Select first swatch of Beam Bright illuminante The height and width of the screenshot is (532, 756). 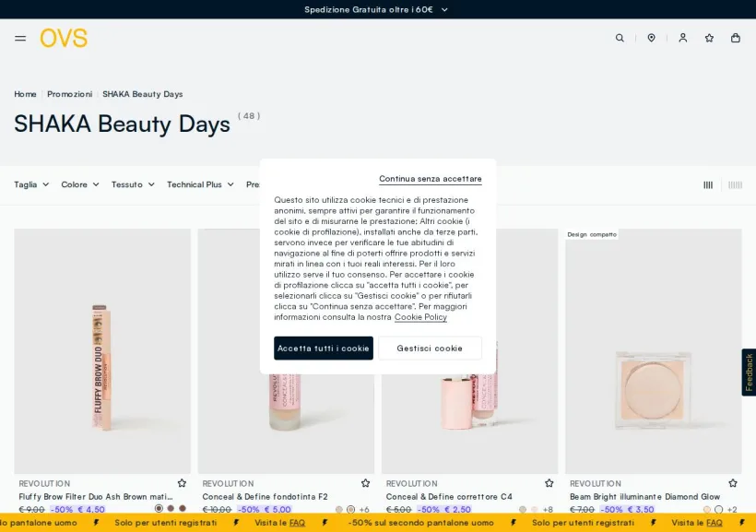pos(707,509)
